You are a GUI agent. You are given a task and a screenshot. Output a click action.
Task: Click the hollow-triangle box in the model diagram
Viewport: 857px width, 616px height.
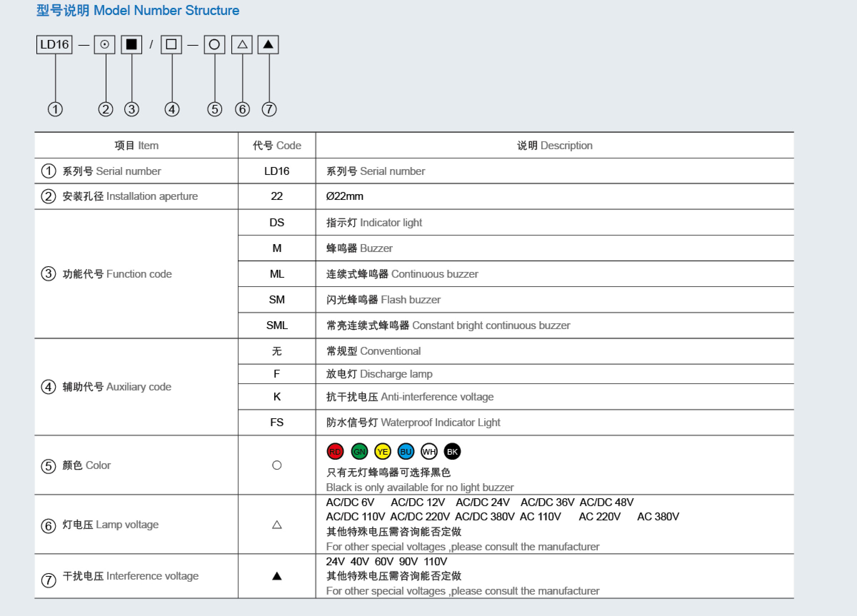242,45
